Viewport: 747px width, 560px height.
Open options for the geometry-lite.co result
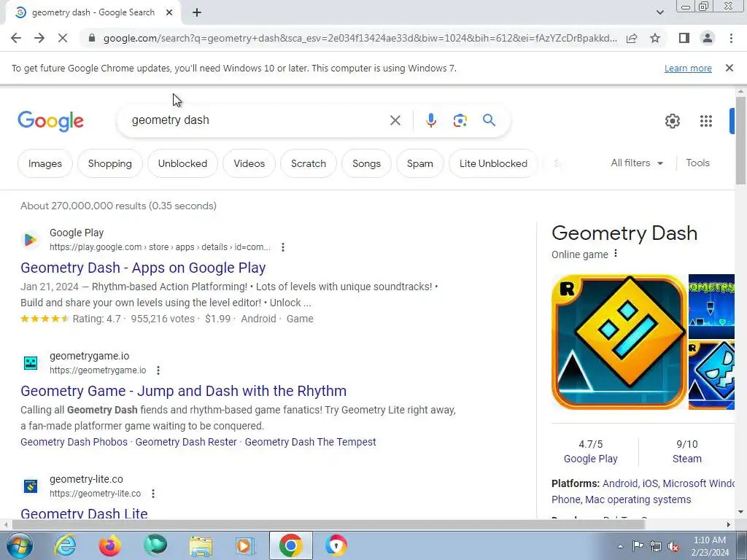point(153,494)
